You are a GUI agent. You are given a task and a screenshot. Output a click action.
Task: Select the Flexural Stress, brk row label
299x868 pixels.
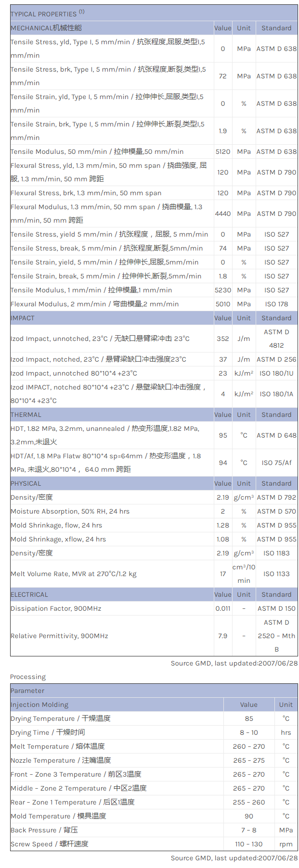click(x=86, y=193)
